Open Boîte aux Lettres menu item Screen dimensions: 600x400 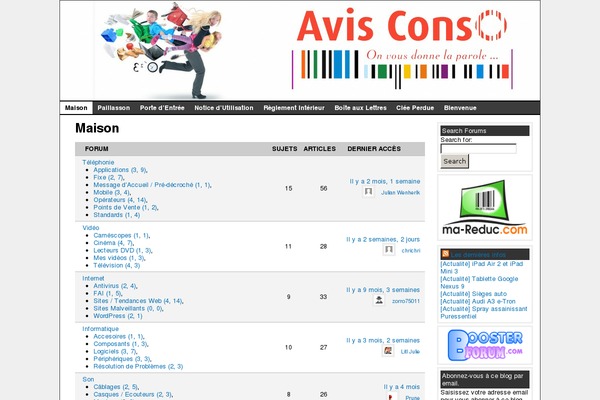click(360, 108)
